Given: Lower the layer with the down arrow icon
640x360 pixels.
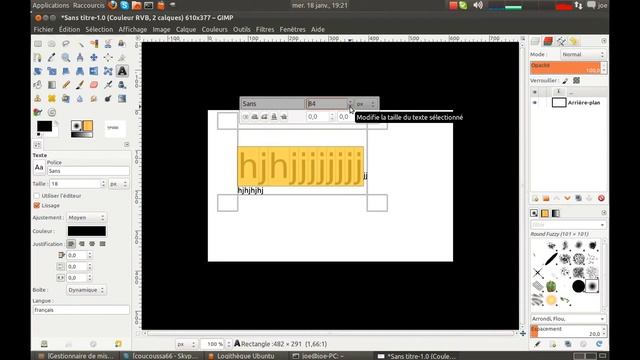Looking at the screenshot, I should 567,198.
